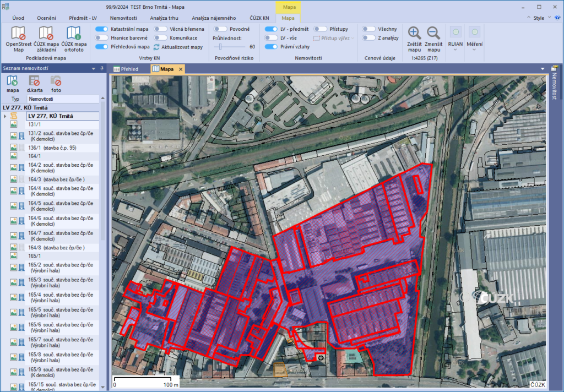Turn on Všechny cenové údaje
The image size is (564, 392).
pyautogui.click(x=368, y=29)
